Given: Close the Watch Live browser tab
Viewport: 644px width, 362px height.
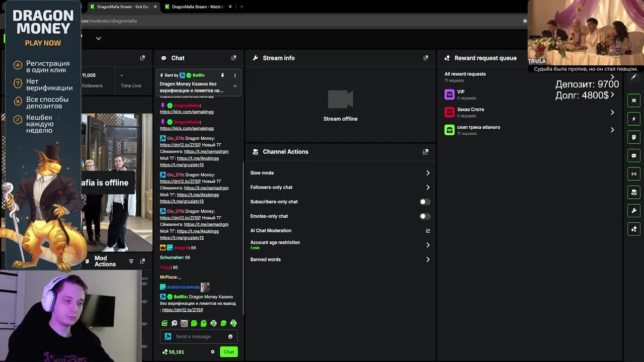Looking at the screenshot, I should tap(230, 7).
